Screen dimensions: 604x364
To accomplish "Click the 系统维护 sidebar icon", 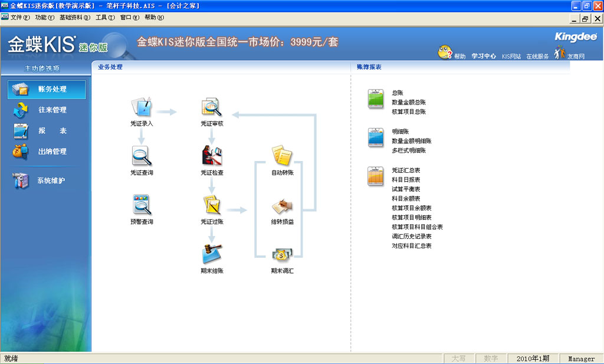I will [x=21, y=181].
